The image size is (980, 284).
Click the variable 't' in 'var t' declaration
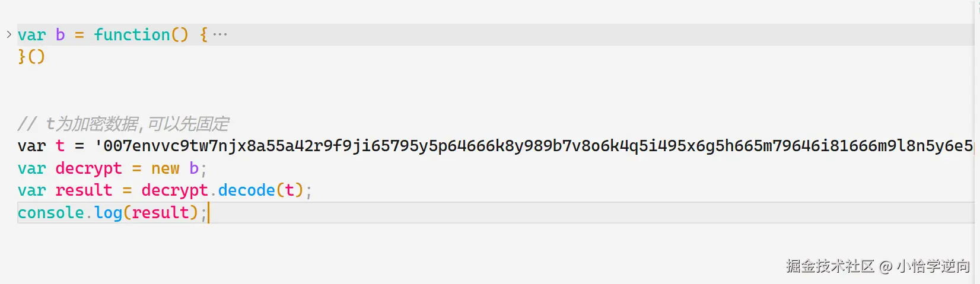pos(60,146)
